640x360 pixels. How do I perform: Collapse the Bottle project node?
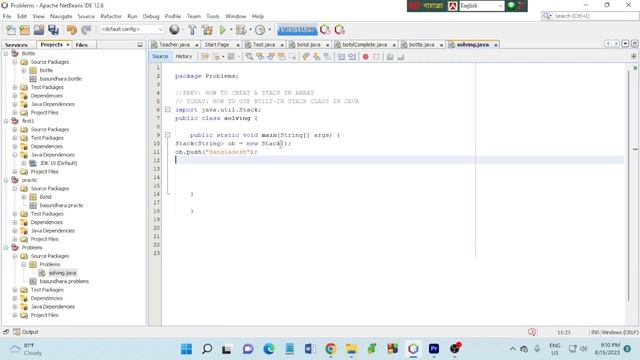click(x=6, y=53)
